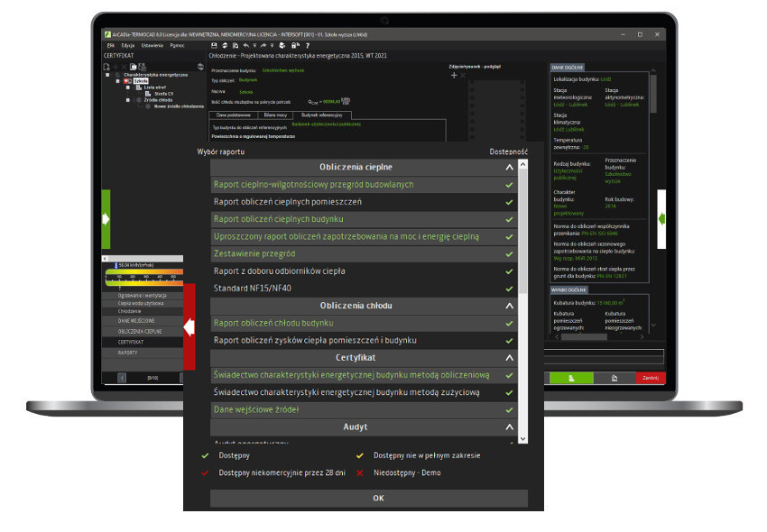Select Świadectwo charakterystyki energetycznej metodą zużyciową
This screenshot has width=767, height=532.
pyautogui.click(x=364, y=392)
